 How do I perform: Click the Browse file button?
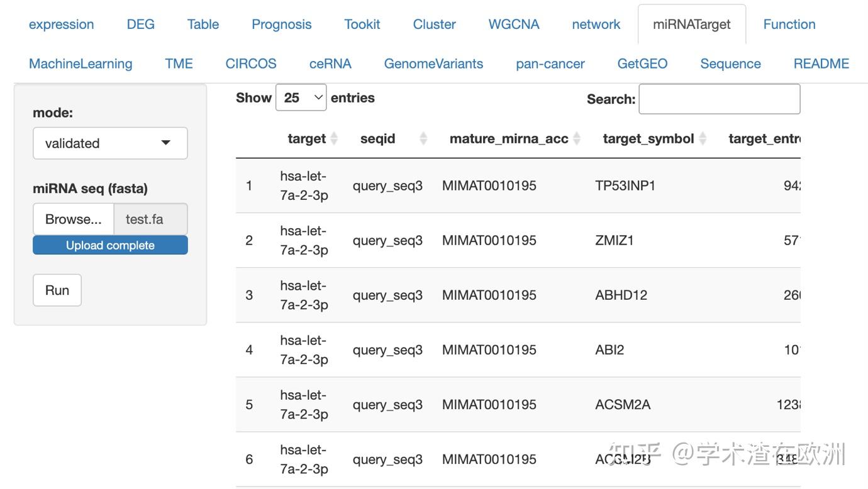(x=73, y=219)
